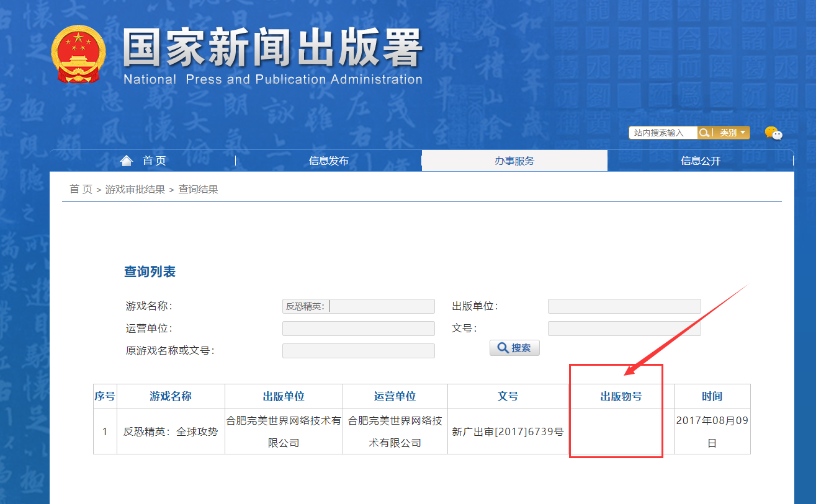
Task: Click the 2017年08月09日 date cell
Action: coord(712,431)
